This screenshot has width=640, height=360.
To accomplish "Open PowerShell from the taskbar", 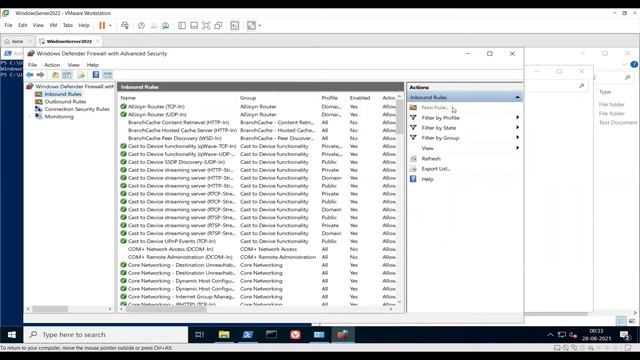I will [247, 335].
